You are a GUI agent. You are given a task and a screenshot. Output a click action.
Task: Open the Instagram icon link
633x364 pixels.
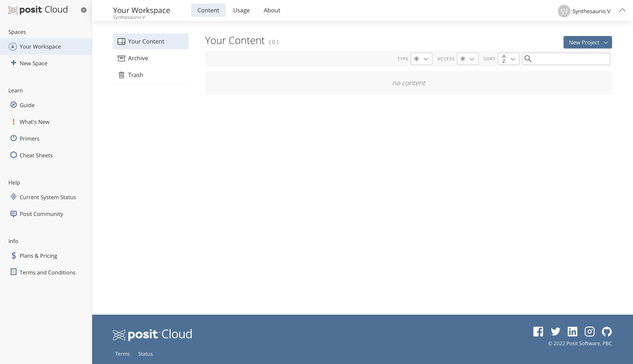click(x=589, y=332)
